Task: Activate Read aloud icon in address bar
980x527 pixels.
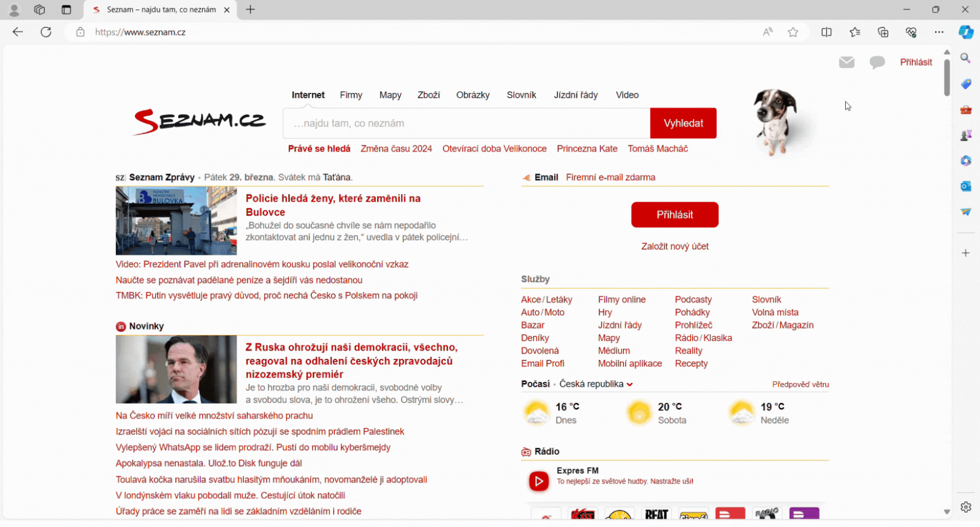Action: [768, 32]
